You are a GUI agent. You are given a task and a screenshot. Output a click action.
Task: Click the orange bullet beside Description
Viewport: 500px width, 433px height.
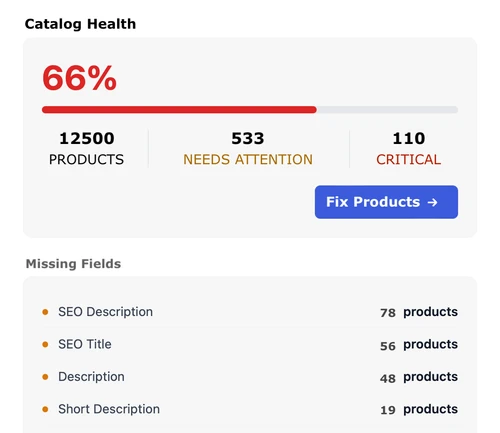[x=45, y=377]
